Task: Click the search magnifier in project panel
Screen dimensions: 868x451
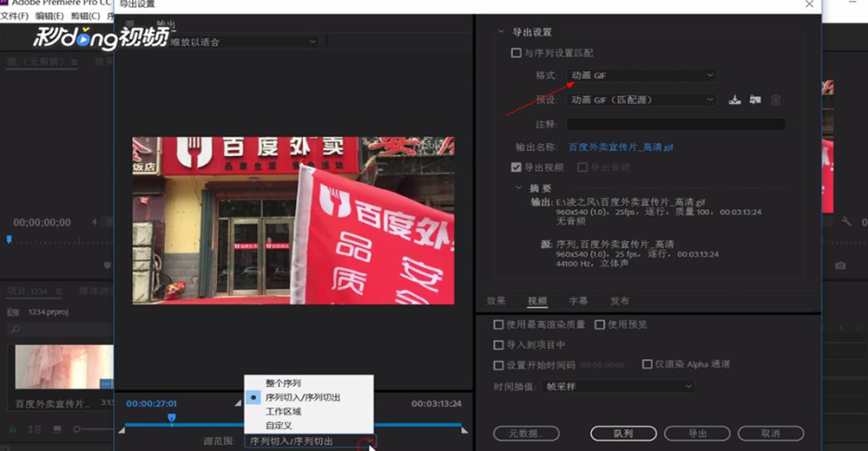Action: point(15,330)
